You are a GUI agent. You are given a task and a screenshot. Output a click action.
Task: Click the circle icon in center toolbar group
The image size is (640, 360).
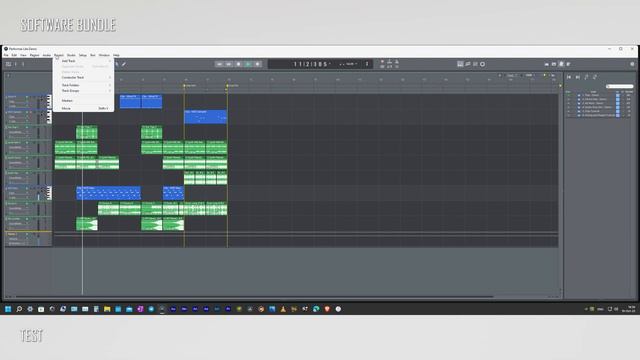[482, 64]
